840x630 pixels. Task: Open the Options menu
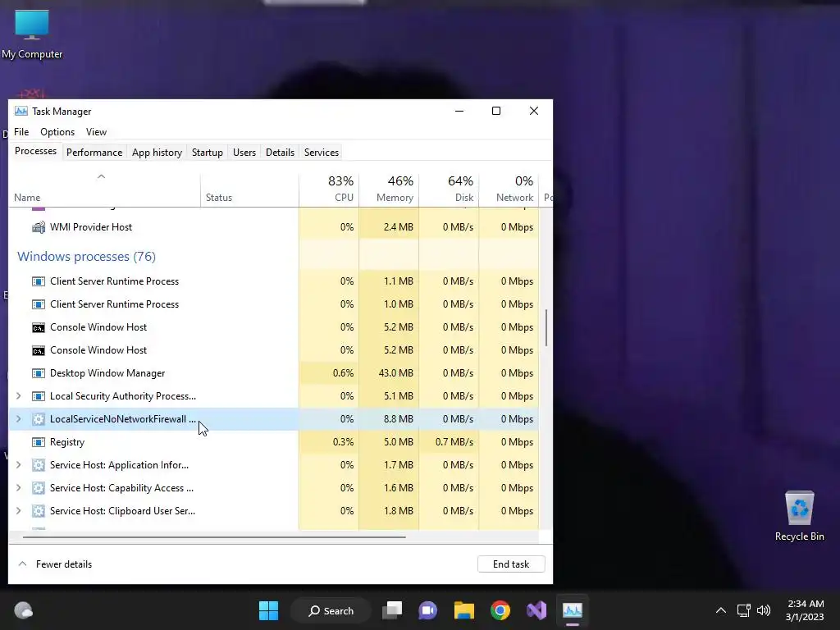click(57, 132)
